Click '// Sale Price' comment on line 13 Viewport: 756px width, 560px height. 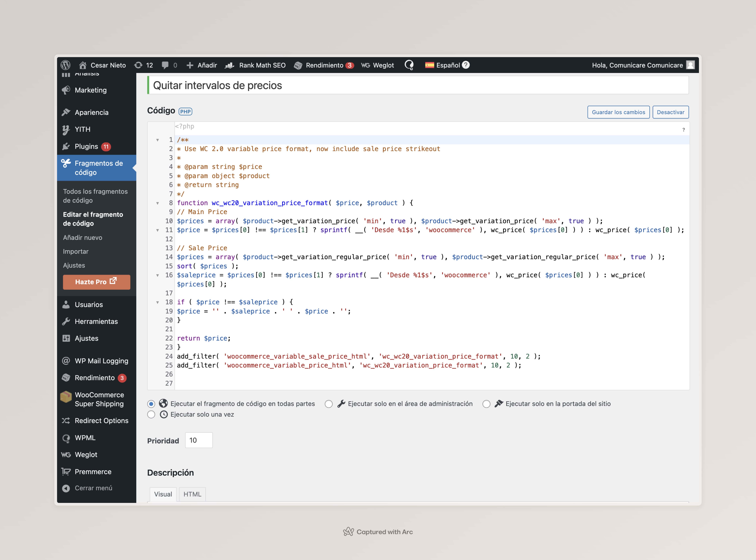point(202,248)
